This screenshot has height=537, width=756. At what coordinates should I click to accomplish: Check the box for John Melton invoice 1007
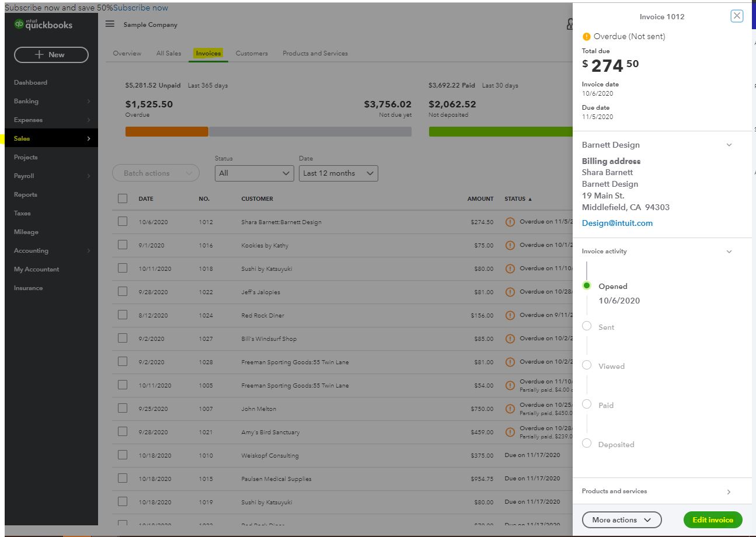(x=122, y=408)
